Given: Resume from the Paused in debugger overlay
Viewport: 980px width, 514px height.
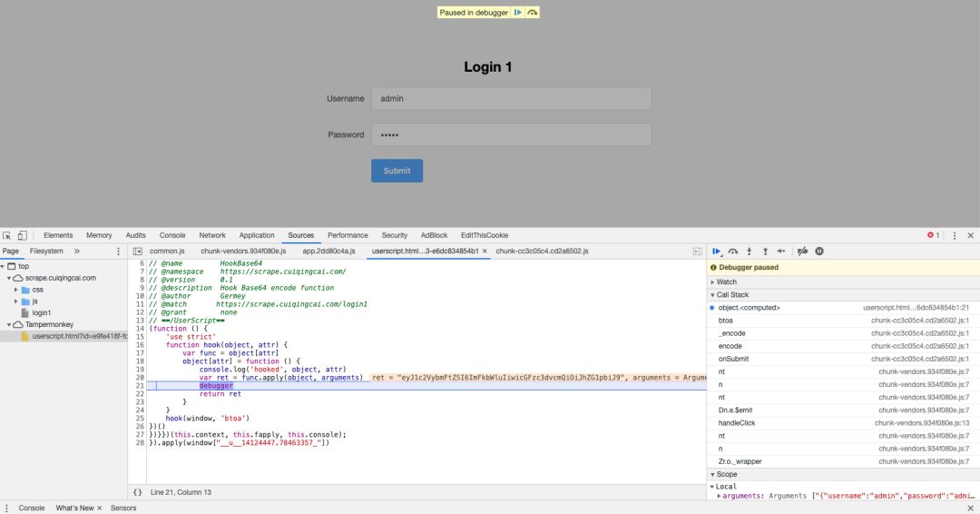Looking at the screenshot, I should click(x=517, y=13).
